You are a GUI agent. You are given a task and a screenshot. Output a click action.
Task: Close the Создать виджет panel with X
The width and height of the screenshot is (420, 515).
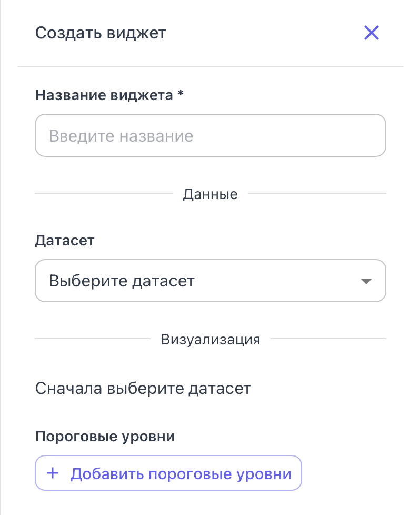[x=372, y=33]
